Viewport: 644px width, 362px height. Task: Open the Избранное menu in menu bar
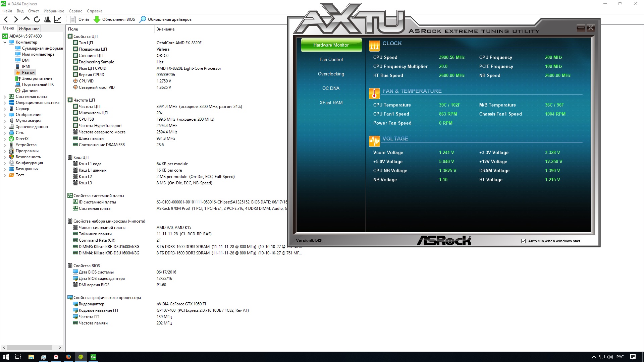(x=54, y=11)
